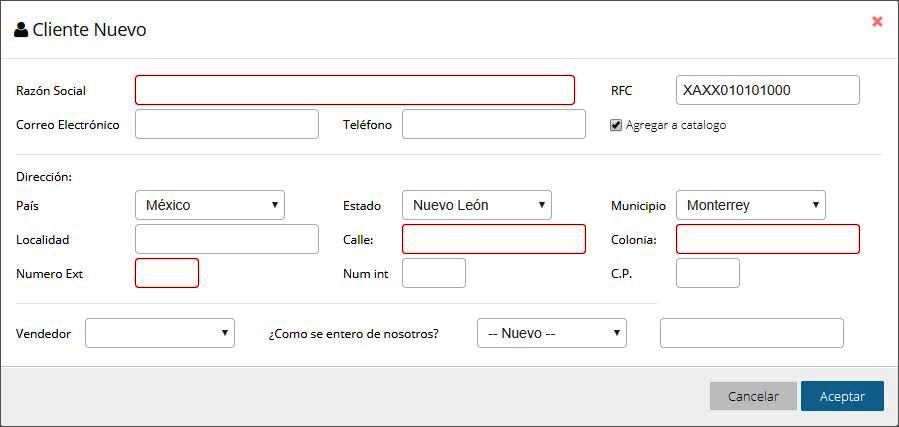Click the Cancelar button

(753, 396)
